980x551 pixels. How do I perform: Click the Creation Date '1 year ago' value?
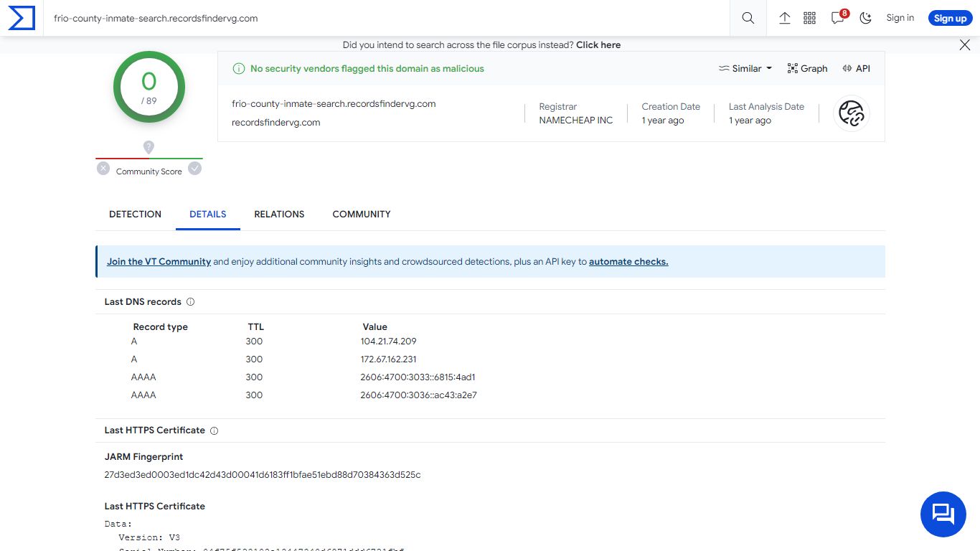pos(663,121)
